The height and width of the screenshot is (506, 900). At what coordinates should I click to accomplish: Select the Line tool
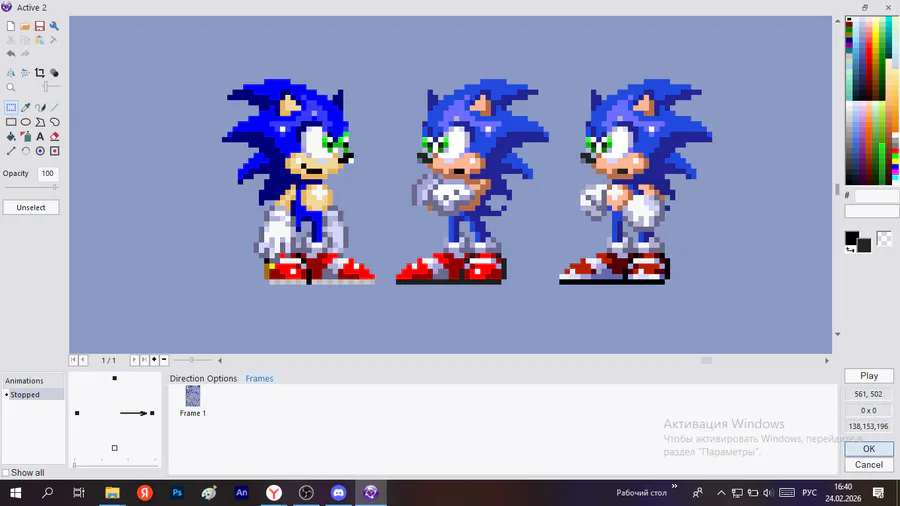pyautogui.click(x=55, y=107)
